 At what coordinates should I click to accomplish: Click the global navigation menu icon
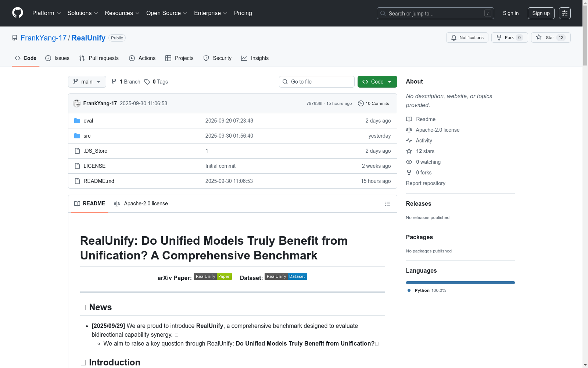coord(565,13)
